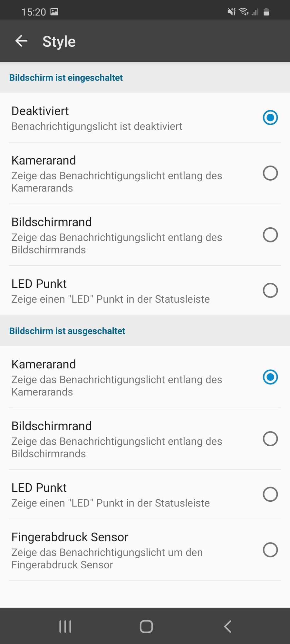This screenshot has height=644, width=290.
Task: Tap the Style title in the toolbar
Action: point(59,42)
